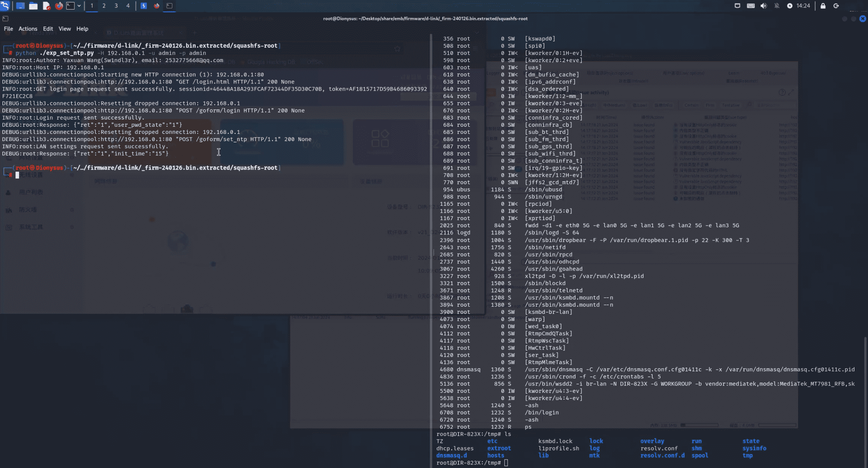Click the root@DIR-823X:/tmp# prompt cursor

[506, 463]
